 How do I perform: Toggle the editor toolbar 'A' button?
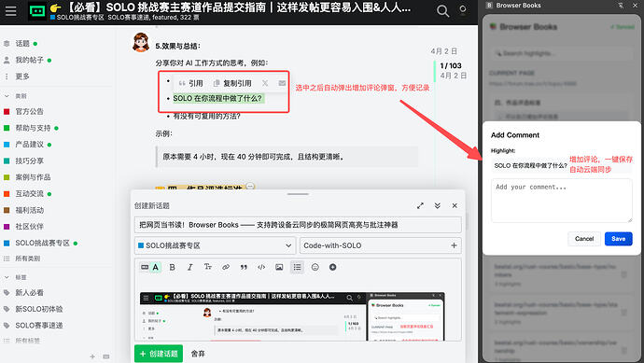tap(156, 267)
